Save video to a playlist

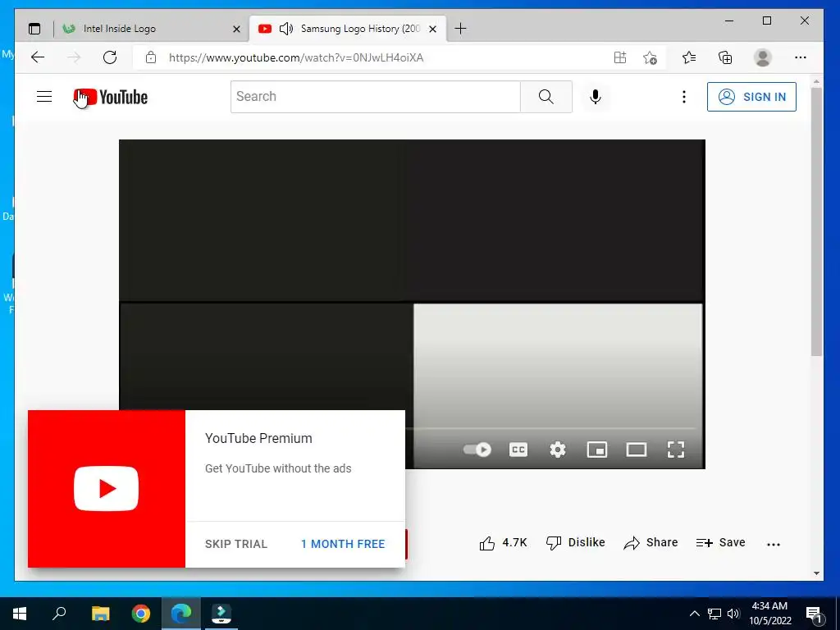[x=720, y=543]
